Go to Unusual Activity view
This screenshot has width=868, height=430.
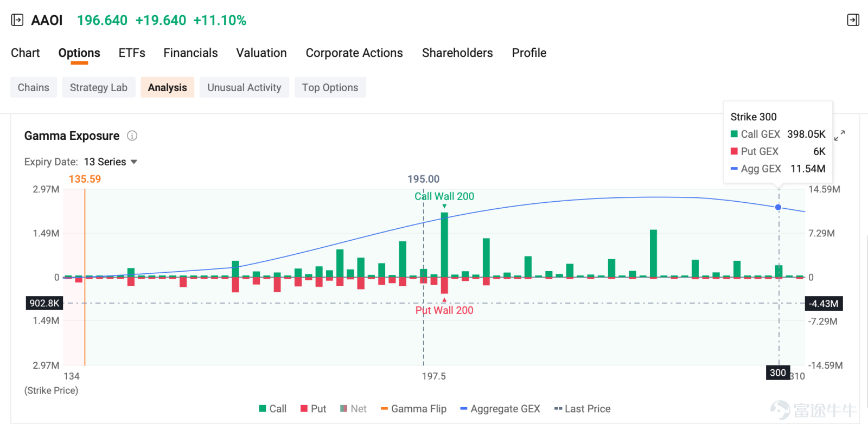point(244,87)
